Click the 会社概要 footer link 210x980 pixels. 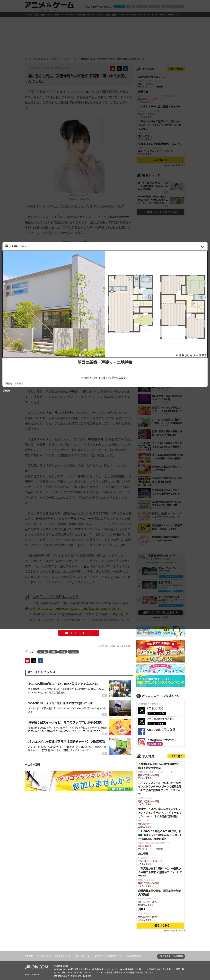tap(29, 956)
